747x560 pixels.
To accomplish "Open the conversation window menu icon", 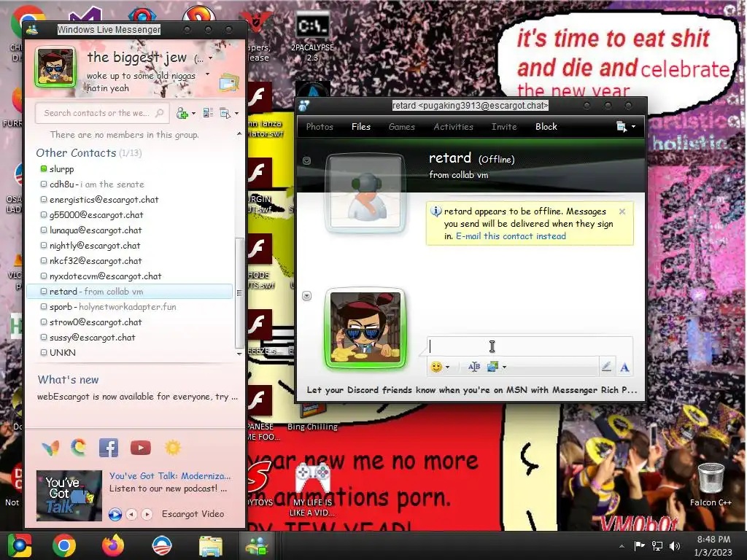I will click(622, 127).
